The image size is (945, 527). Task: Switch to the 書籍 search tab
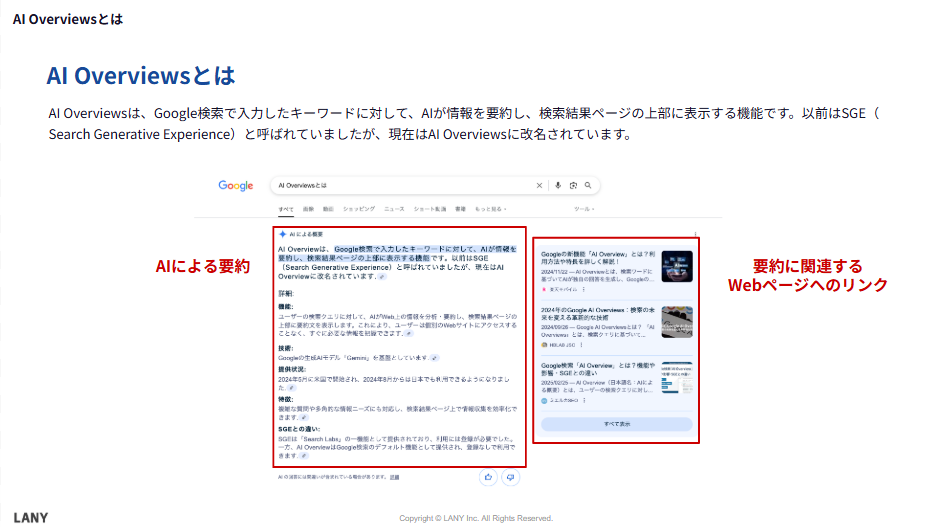point(460,209)
